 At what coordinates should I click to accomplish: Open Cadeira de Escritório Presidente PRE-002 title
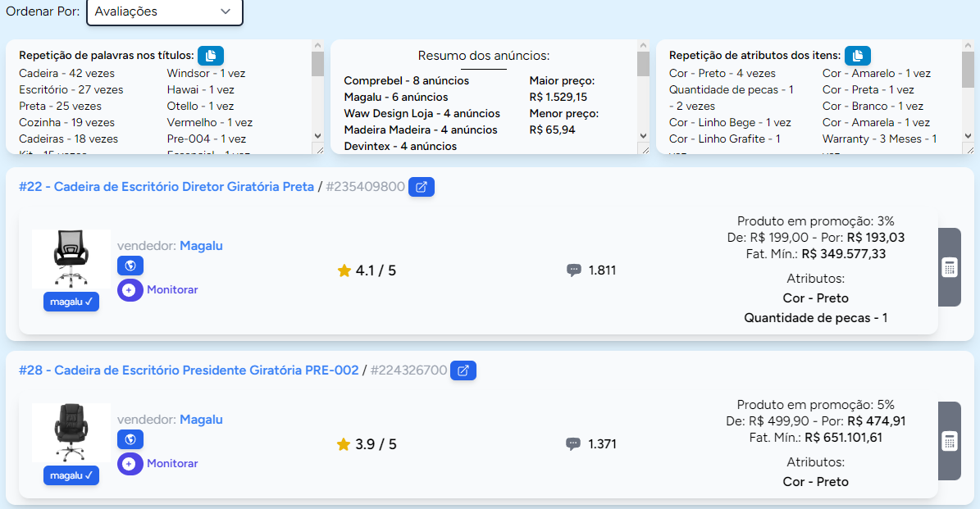[x=189, y=370]
